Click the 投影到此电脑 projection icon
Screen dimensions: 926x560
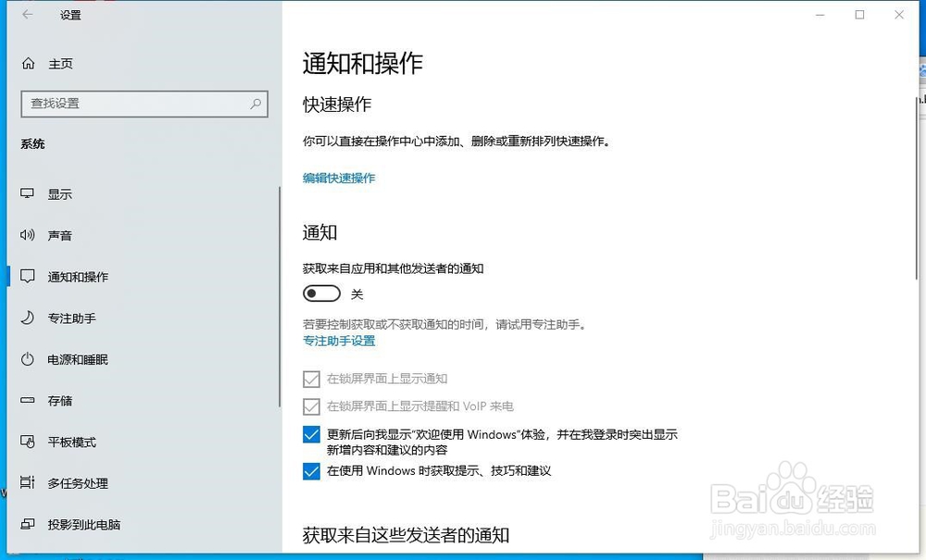click(x=28, y=524)
